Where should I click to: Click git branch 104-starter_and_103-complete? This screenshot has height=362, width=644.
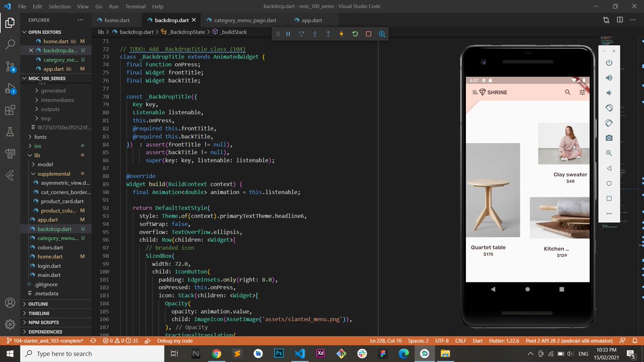[x=44, y=341]
